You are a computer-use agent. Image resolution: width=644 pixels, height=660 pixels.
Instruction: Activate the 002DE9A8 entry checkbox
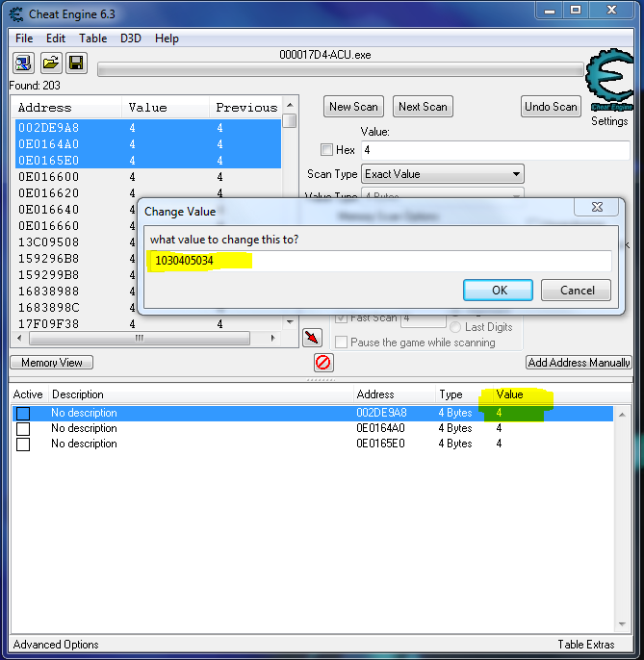click(x=23, y=414)
